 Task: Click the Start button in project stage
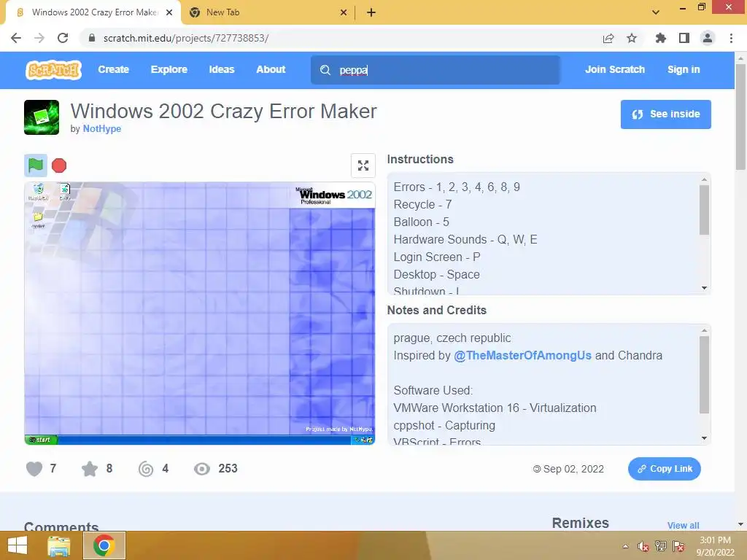tap(40, 440)
